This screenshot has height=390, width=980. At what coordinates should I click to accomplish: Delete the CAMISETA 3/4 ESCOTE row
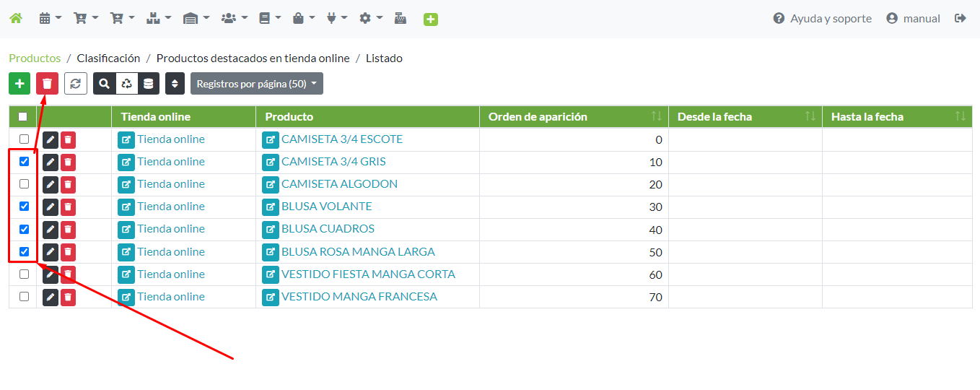click(68, 139)
